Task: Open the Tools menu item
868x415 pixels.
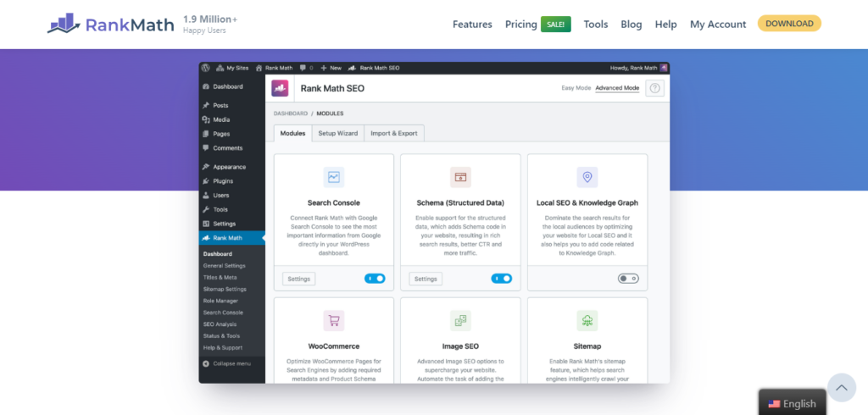Action: coord(596,25)
